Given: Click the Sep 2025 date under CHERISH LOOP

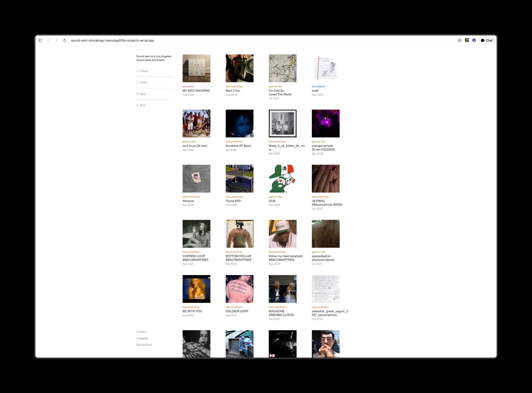Looking at the screenshot, I should pyautogui.click(x=188, y=264).
